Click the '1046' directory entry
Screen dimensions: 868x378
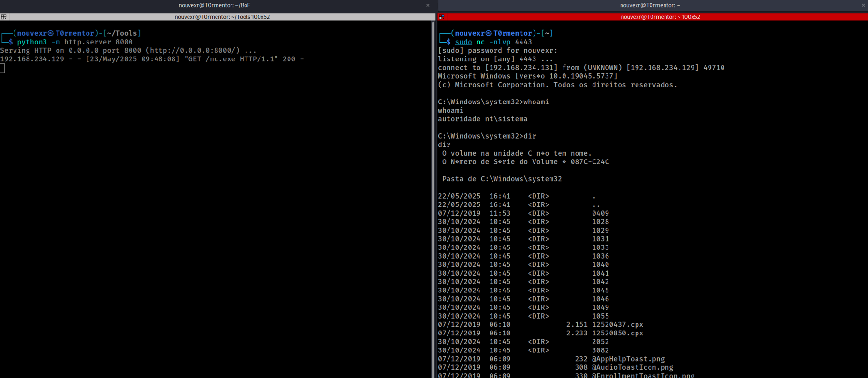pos(601,299)
